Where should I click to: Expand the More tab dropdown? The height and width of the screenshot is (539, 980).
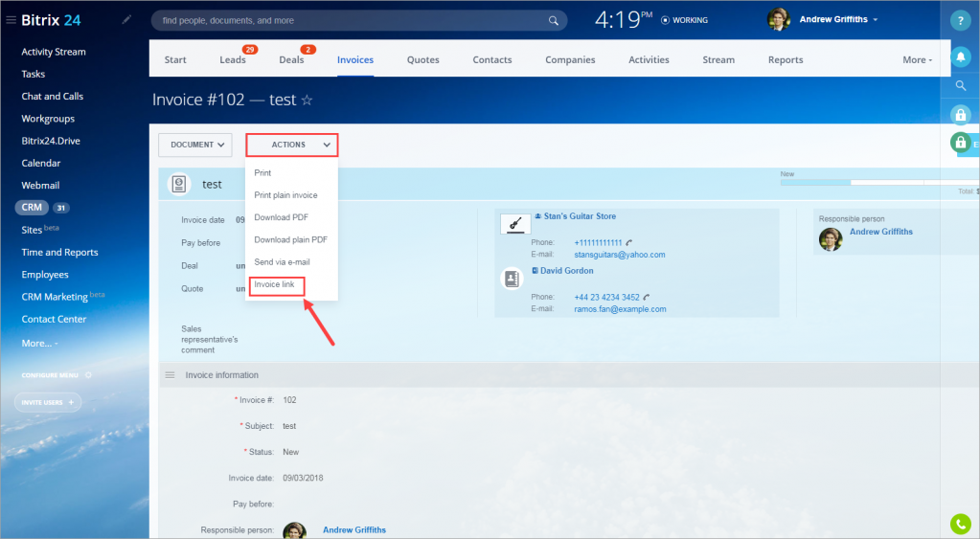(917, 60)
